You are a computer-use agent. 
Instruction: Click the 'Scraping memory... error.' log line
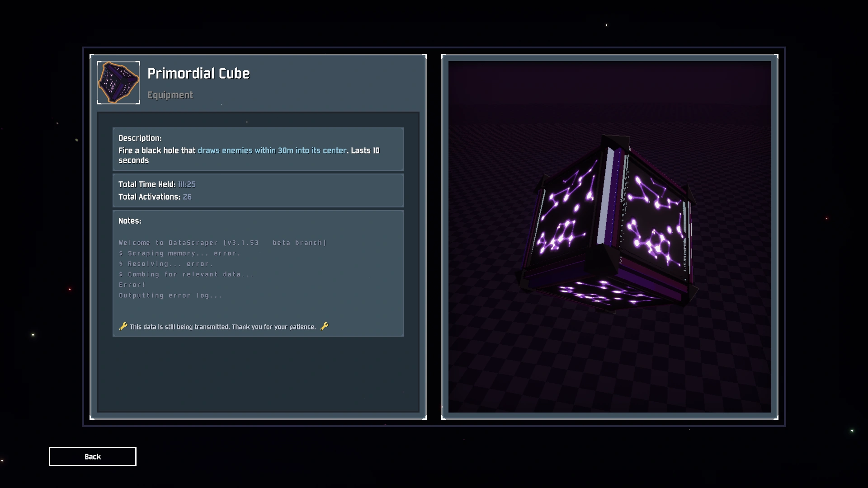[x=179, y=253]
